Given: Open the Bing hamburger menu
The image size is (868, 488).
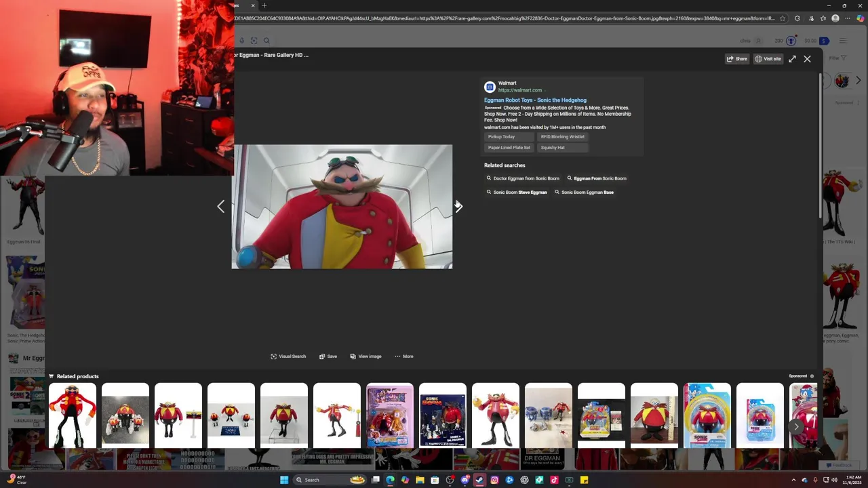Looking at the screenshot, I should 843,41.
